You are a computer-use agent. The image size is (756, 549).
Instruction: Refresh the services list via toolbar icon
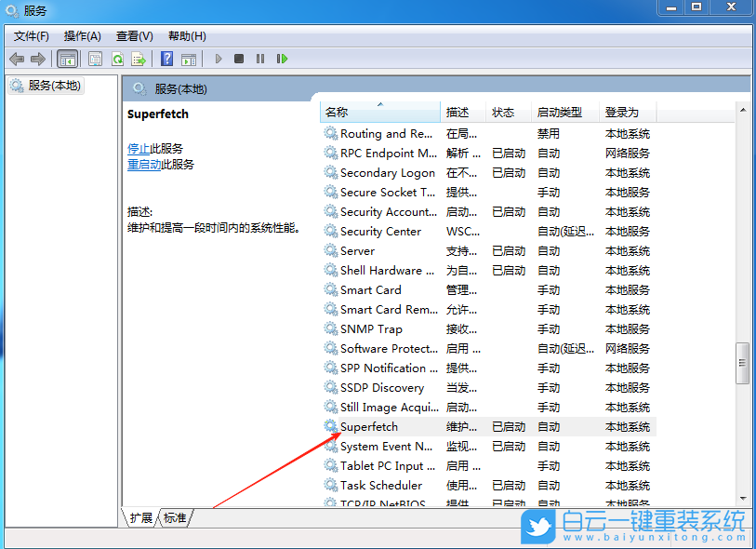[116, 59]
